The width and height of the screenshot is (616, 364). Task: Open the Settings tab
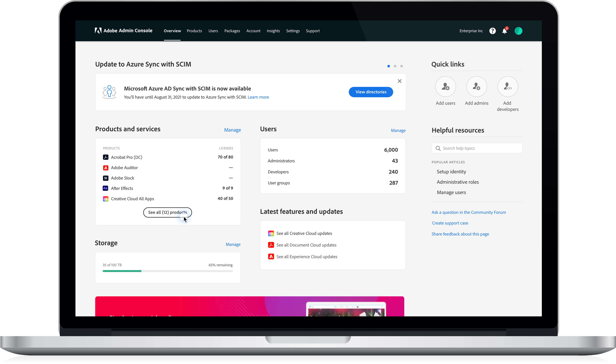tap(293, 31)
